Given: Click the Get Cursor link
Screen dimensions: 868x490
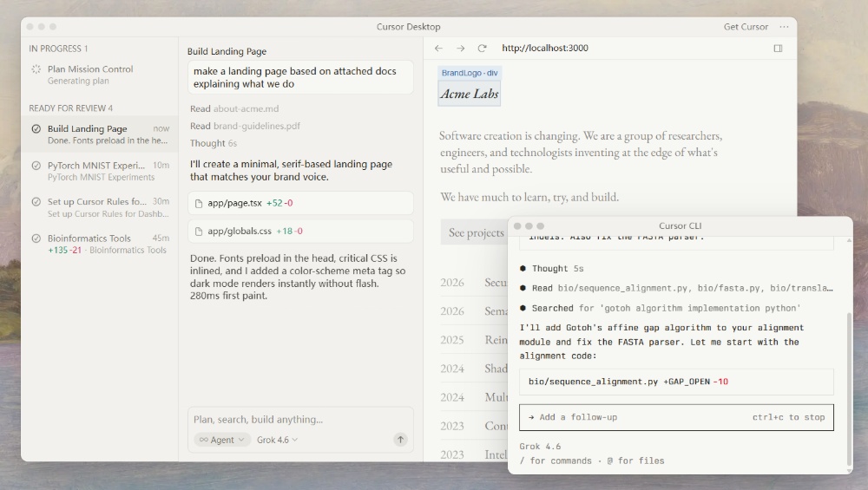Looking at the screenshot, I should [745, 27].
